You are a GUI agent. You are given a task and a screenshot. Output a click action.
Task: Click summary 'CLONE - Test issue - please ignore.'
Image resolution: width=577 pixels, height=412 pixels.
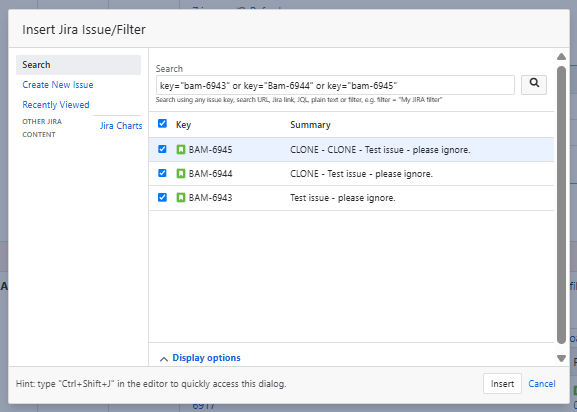coord(361,174)
